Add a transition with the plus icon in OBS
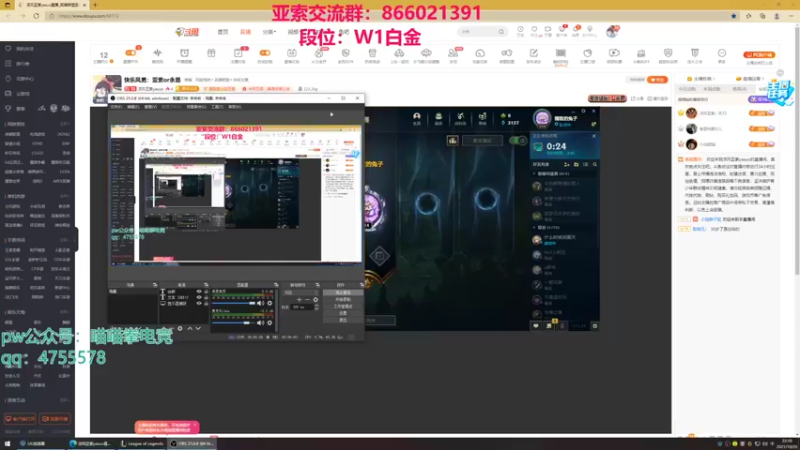The image size is (800, 450). (299, 299)
